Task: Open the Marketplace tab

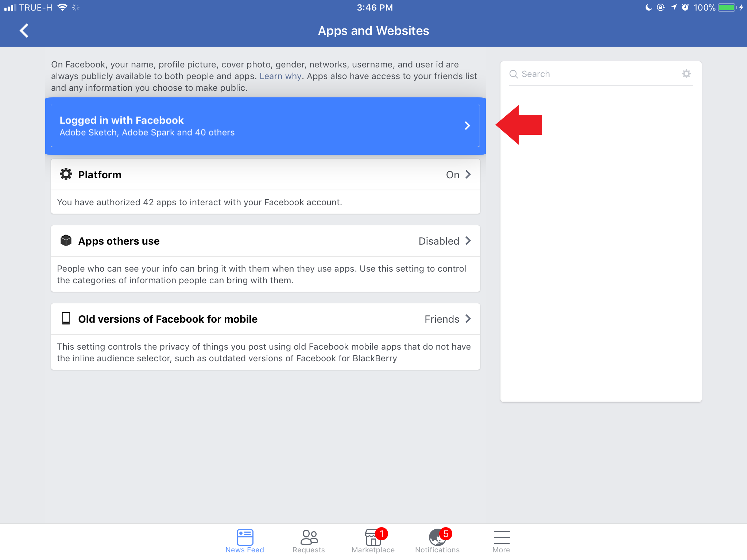Action: [373, 541]
